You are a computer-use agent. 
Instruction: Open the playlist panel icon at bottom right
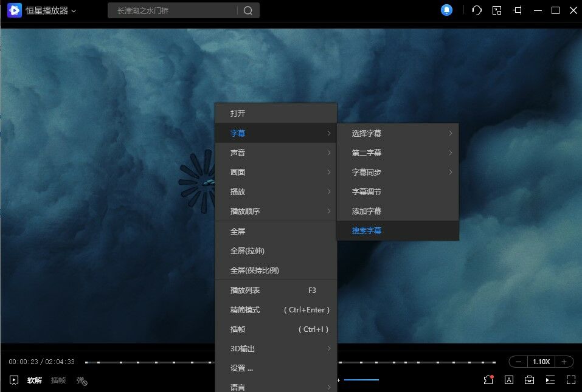pyautogui.click(x=550, y=380)
